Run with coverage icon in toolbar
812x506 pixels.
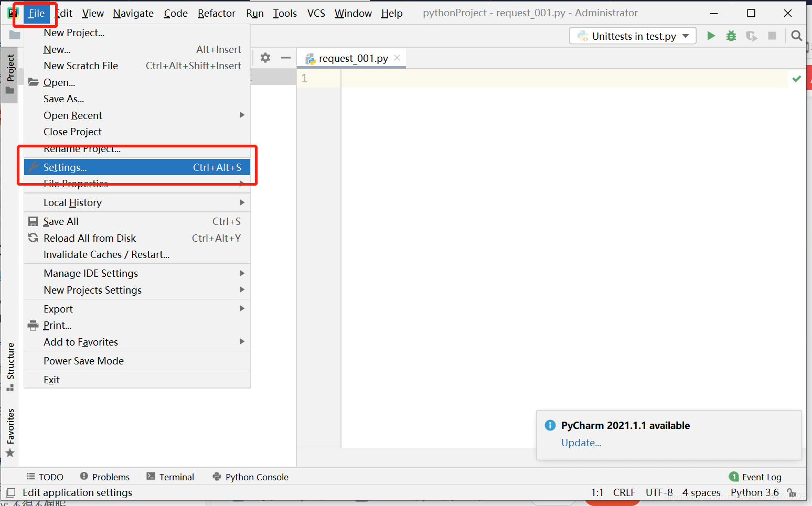[x=752, y=36]
